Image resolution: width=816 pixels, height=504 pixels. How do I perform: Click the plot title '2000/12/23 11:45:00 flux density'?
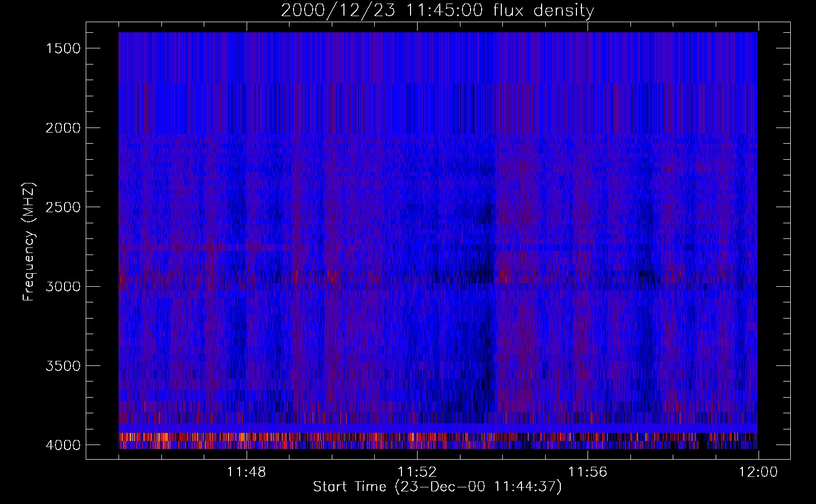437,11
